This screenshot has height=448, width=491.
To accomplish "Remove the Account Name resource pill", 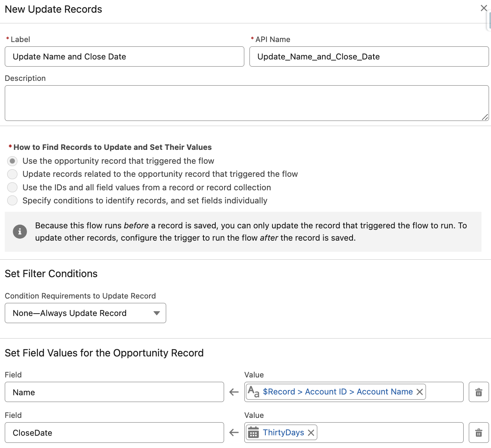I will pyautogui.click(x=419, y=392).
